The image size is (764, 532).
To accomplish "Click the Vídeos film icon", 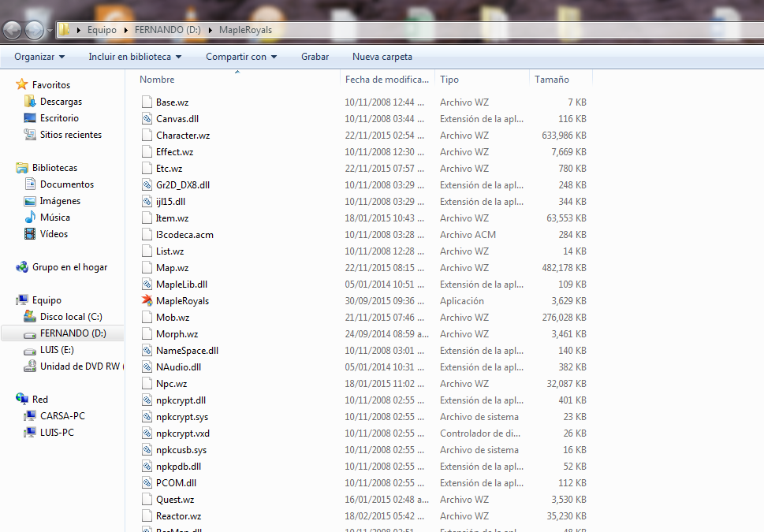I will pyautogui.click(x=30, y=234).
